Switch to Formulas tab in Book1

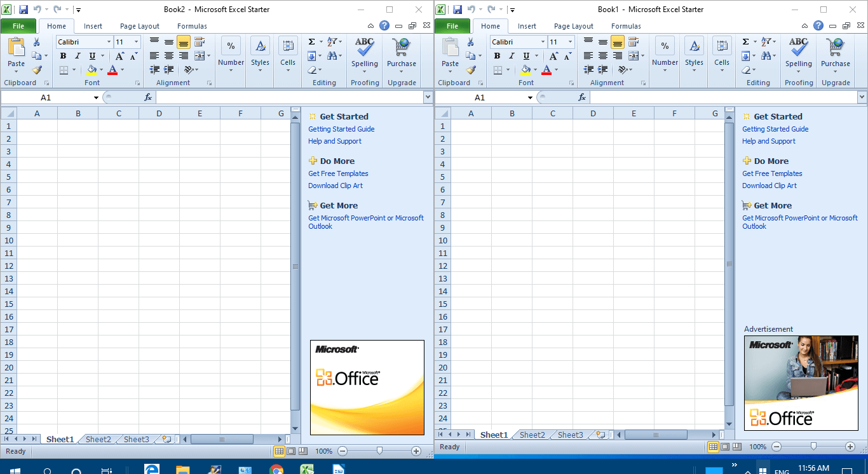tap(626, 26)
